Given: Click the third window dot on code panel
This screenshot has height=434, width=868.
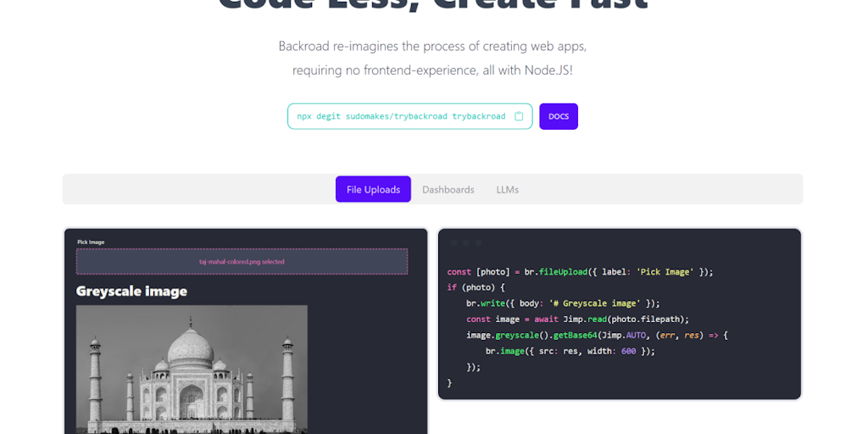Looking at the screenshot, I should pyautogui.click(x=478, y=243).
